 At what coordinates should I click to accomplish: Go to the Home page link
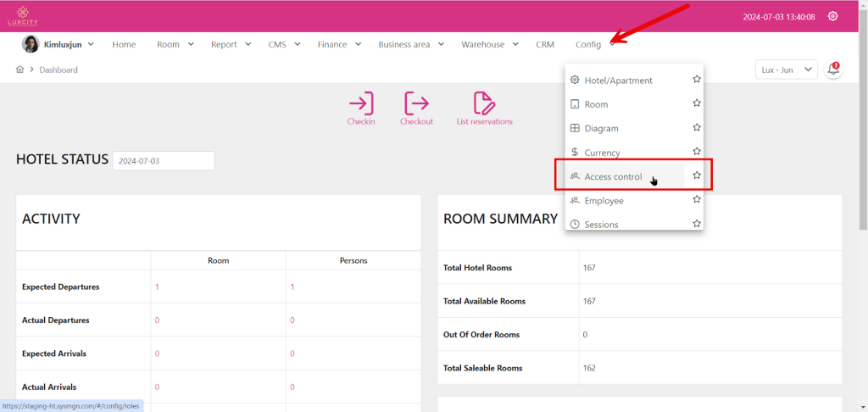click(124, 44)
